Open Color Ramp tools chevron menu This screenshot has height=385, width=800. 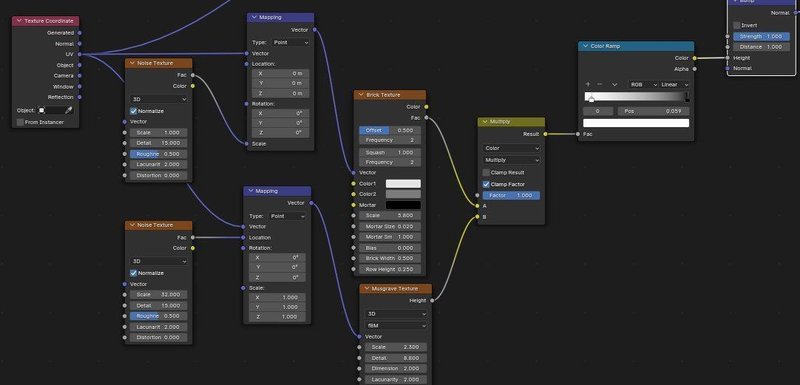[x=615, y=85]
